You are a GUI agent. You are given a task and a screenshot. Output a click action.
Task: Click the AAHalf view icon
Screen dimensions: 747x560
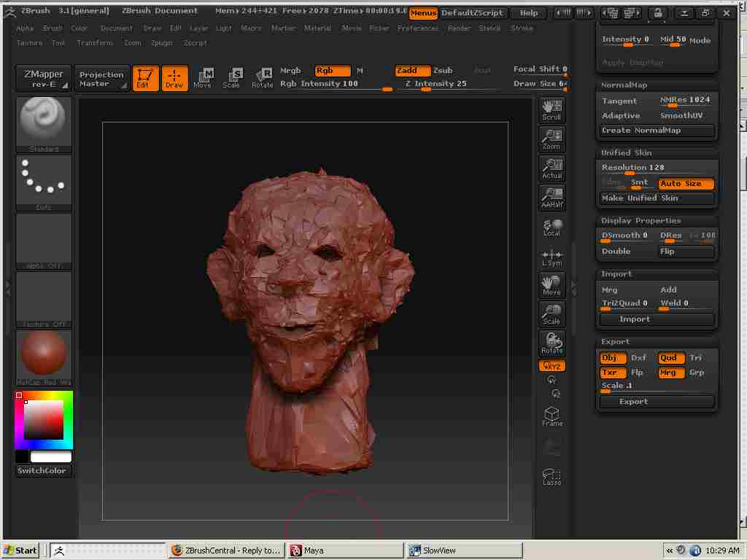pyautogui.click(x=551, y=198)
